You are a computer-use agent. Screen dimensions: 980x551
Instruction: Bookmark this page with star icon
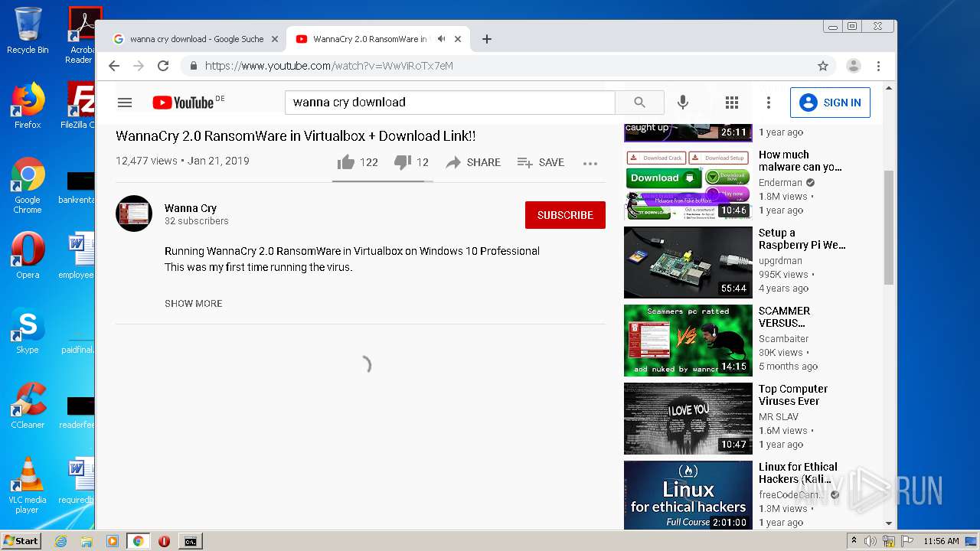(x=823, y=66)
